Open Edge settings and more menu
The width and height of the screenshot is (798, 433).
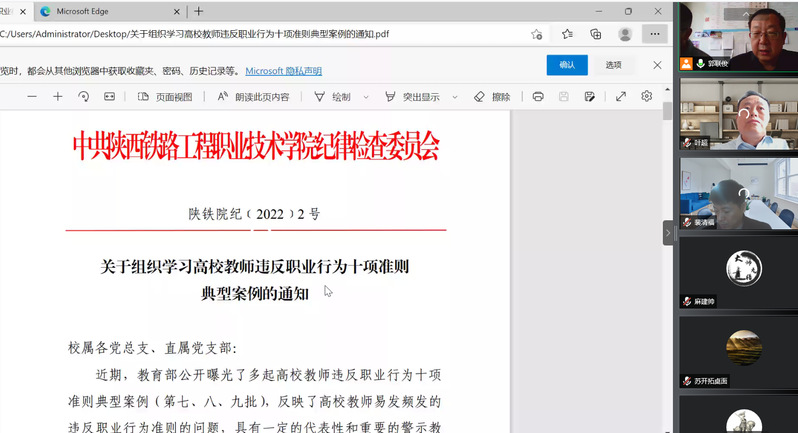655,34
